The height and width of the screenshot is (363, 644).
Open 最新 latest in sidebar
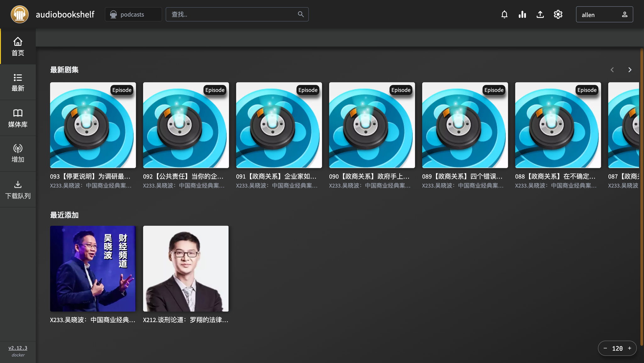click(x=18, y=82)
